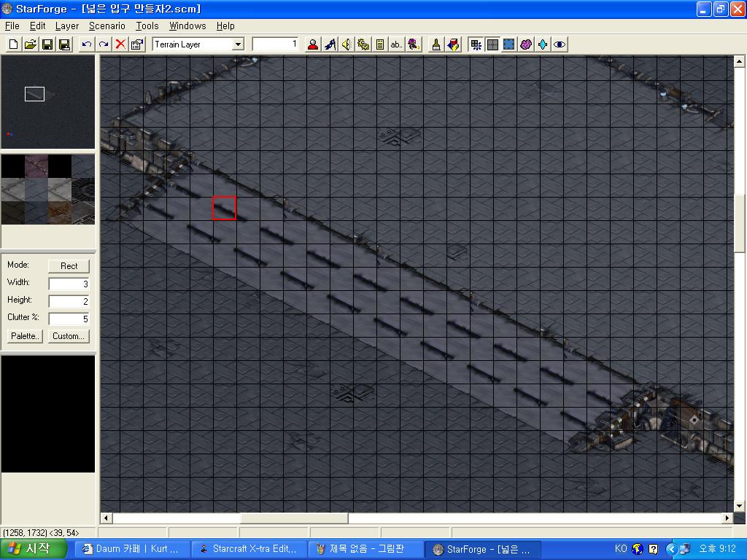Screen dimensions: 747x560
Task: Click the Custom... button
Action: coord(69,336)
